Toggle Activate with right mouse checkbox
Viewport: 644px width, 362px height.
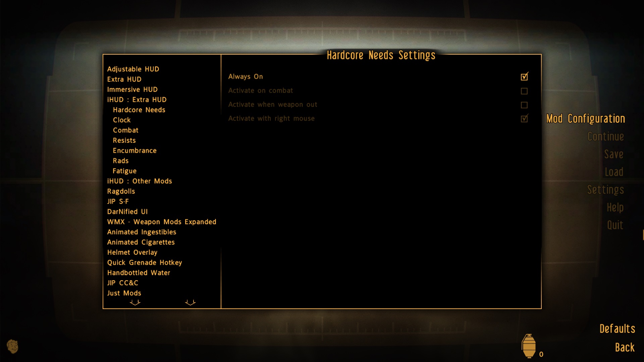[524, 118]
